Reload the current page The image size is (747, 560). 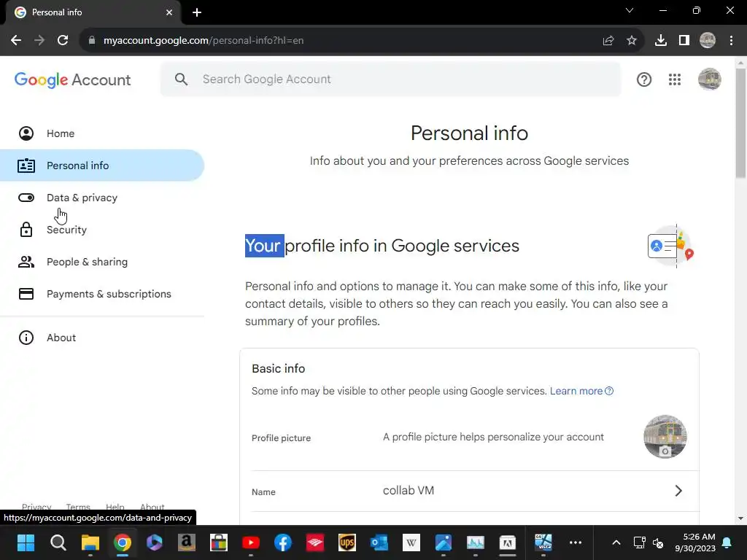pyautogui.click(x=63, y=41)
